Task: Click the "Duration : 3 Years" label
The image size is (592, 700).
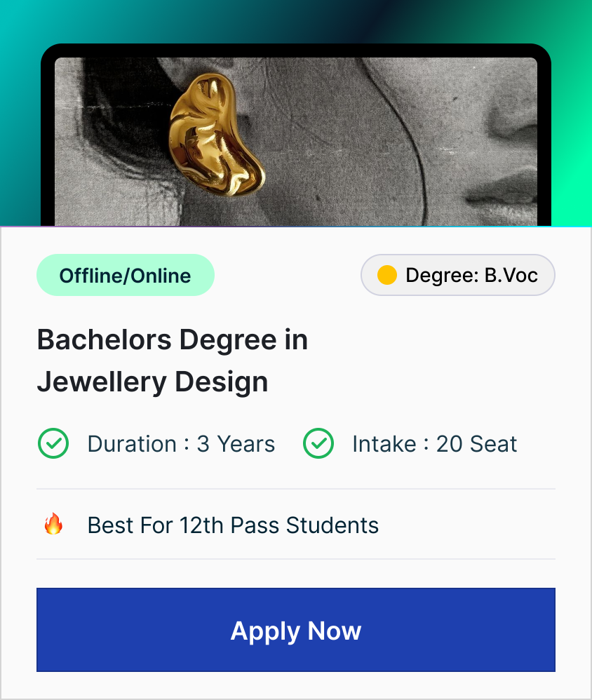Action: click(181, 444)
